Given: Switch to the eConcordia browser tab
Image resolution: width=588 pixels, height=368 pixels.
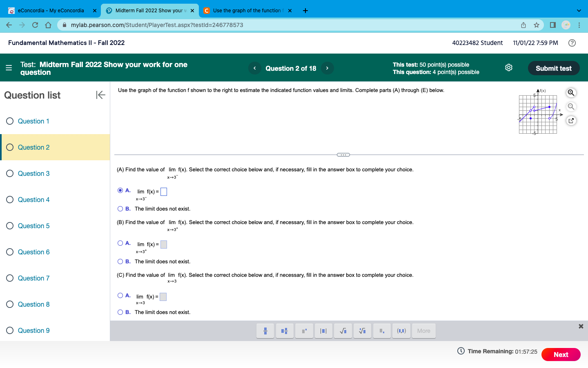Looking at the screenshot, I should coord(49,10).
